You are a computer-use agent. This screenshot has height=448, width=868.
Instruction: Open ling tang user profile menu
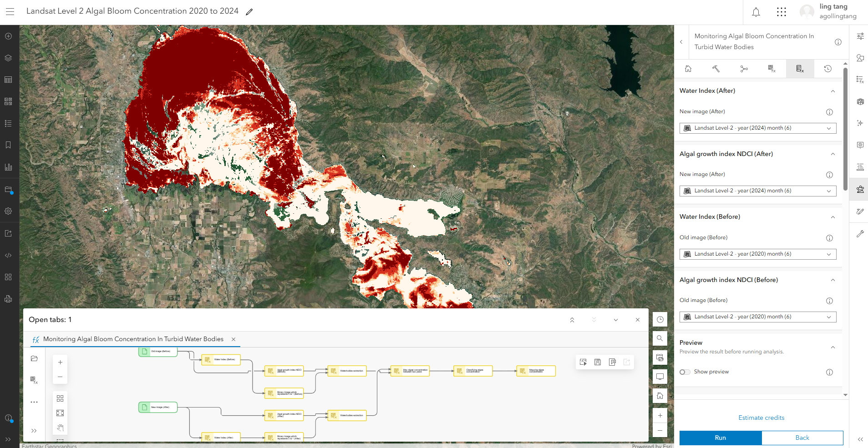[828, 12]
